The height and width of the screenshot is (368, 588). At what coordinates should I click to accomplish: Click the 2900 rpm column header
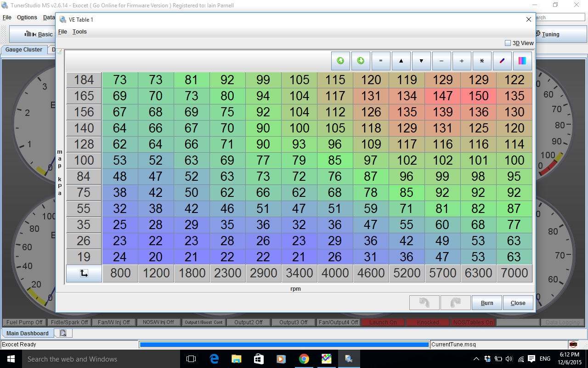pos(264,273)
